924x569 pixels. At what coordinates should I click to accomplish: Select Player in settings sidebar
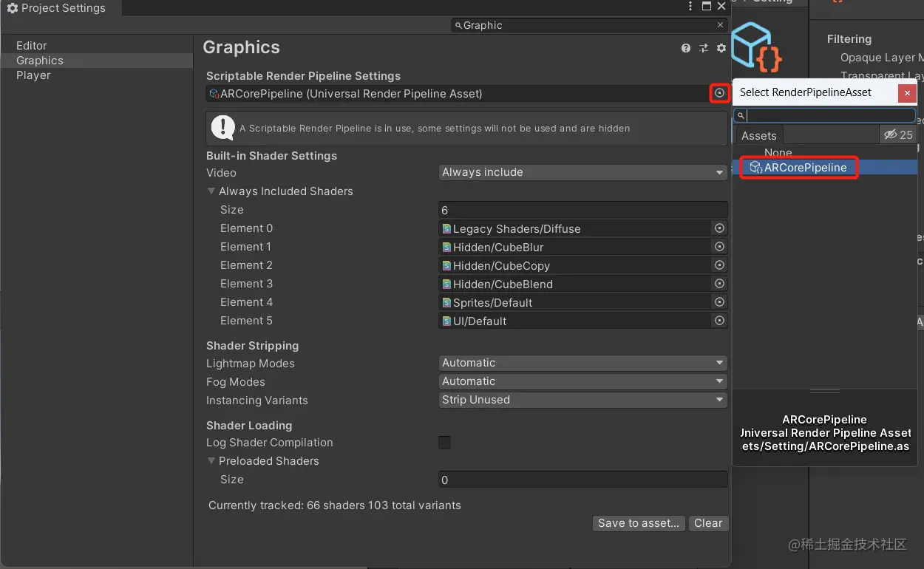[33, 75]
